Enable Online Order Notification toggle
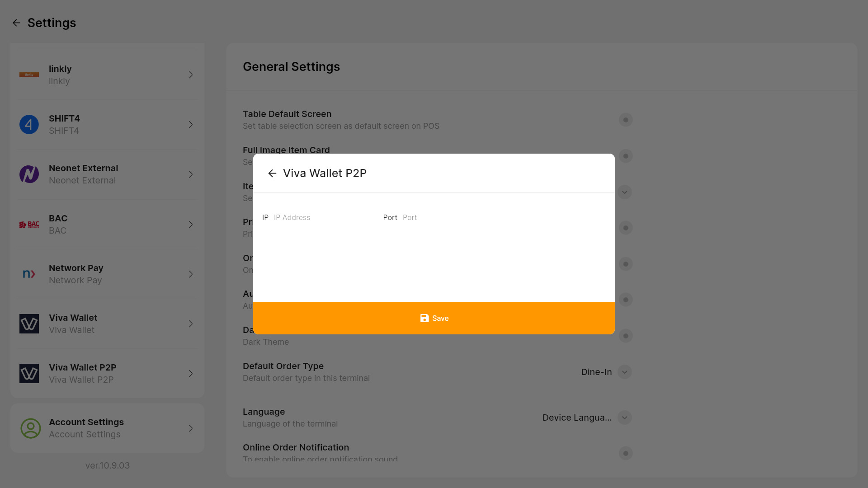868x488 pixels. (626, 453)
